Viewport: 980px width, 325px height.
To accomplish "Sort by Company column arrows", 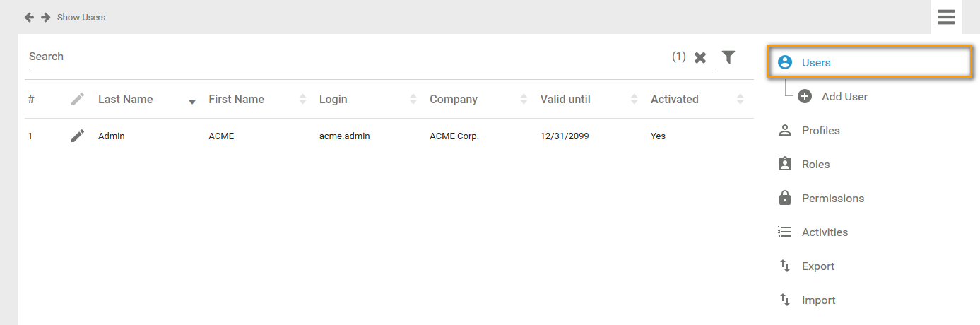I will pos(524,100).
